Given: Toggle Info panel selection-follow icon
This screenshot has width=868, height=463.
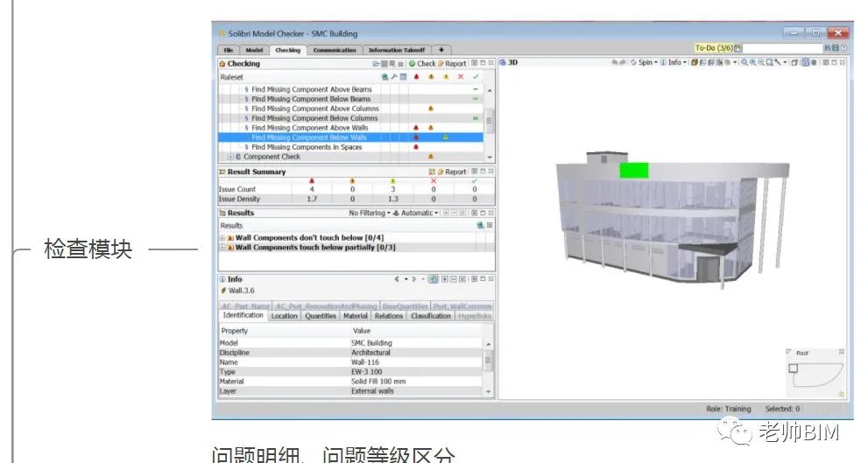Looking at the screenshot, I should (434, 279).
